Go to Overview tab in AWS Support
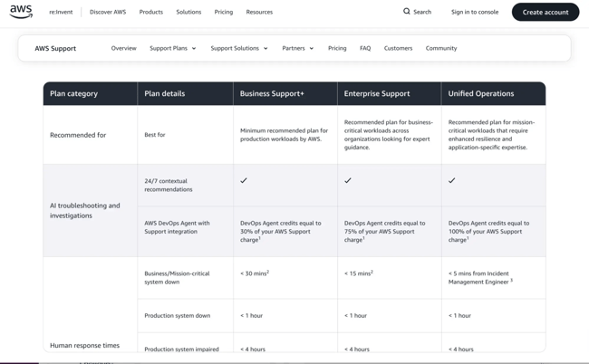This screenshot has height=364, width=589. click(123, 48)
